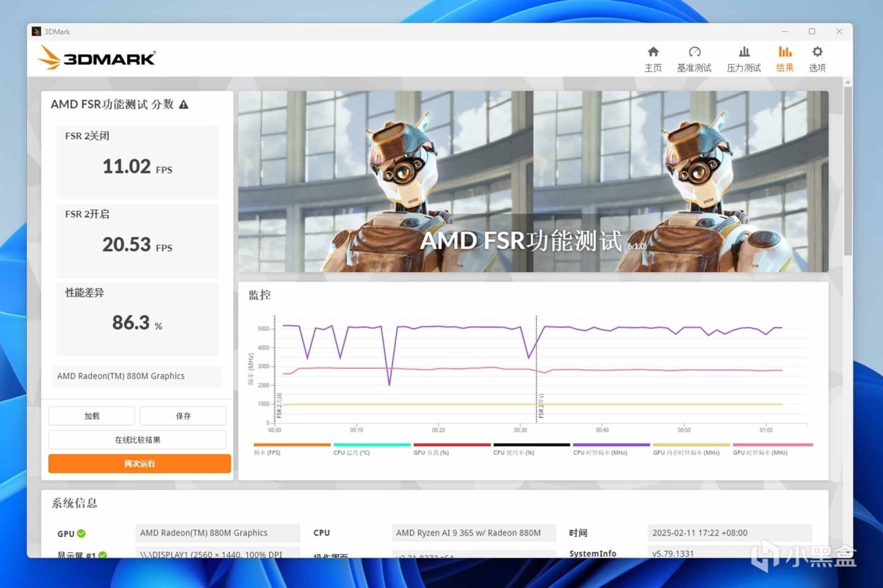Select the 结果 results tab
This screenshot has width=883, height=588.
(784, 59)
